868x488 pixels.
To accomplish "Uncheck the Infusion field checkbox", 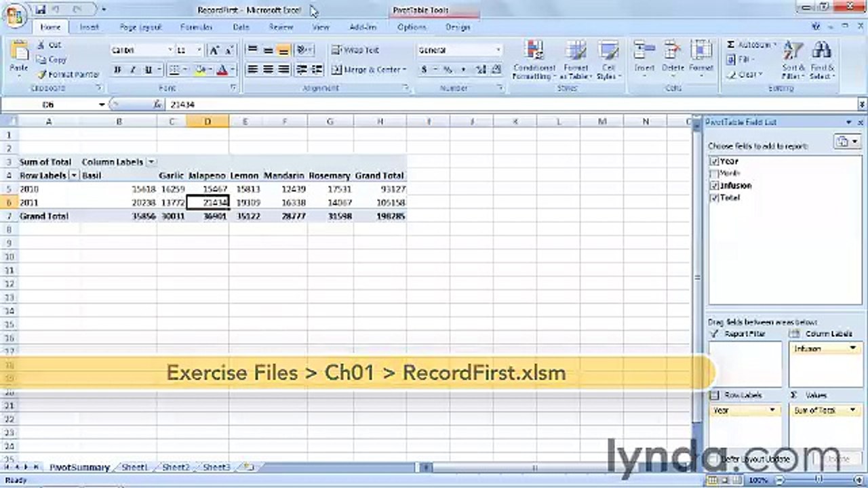I will pyautogui.click(x=714, y=186).
